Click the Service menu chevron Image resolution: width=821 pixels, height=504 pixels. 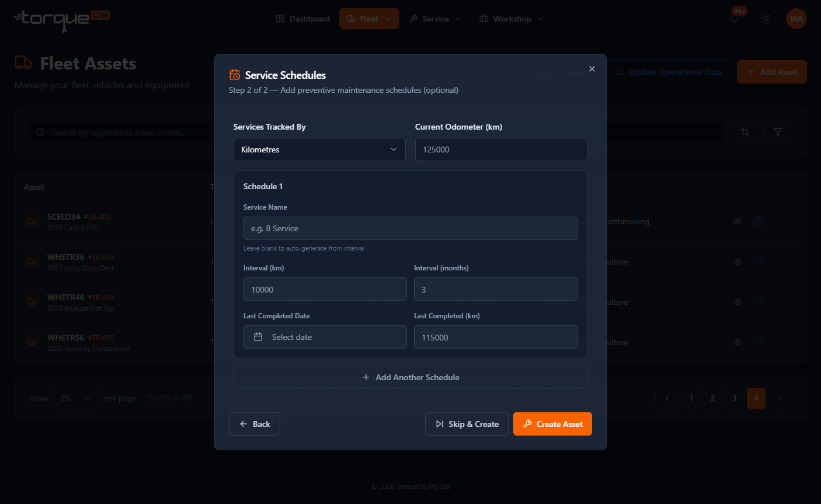pyautogui.click(x=458, y=19)
